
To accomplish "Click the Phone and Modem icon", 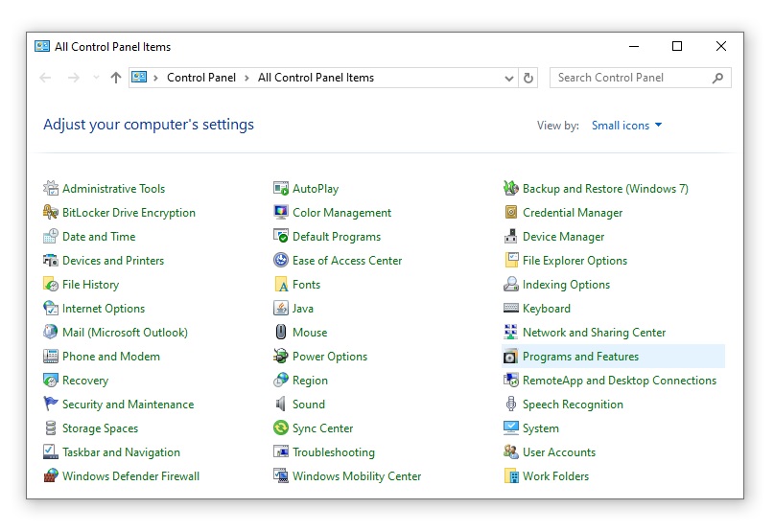I will click(50, 356).
